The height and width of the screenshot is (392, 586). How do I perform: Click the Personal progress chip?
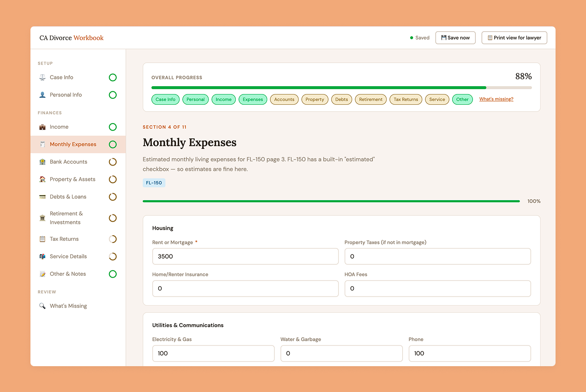196,99
